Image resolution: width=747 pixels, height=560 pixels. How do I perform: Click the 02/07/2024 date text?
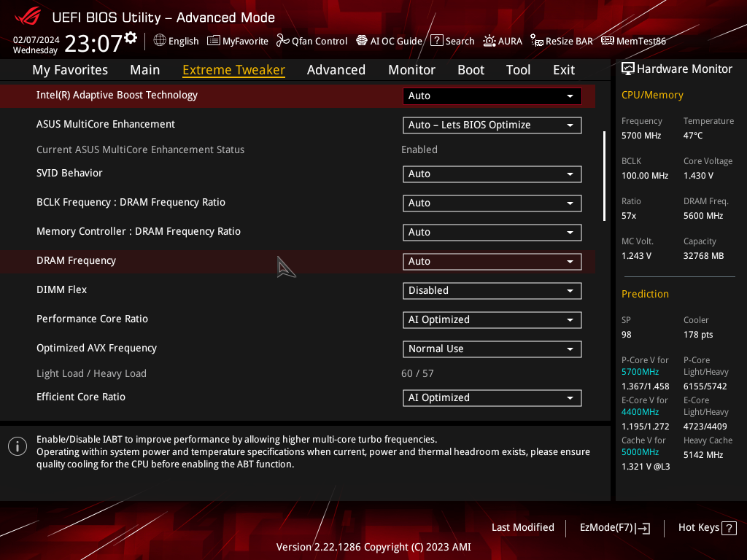coord(36,40)
